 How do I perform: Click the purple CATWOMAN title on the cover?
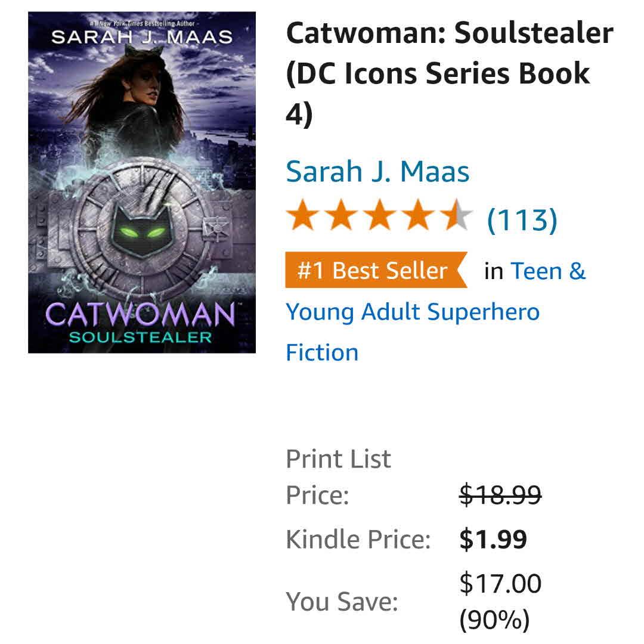pyautogui.click(x=141, y=314)
